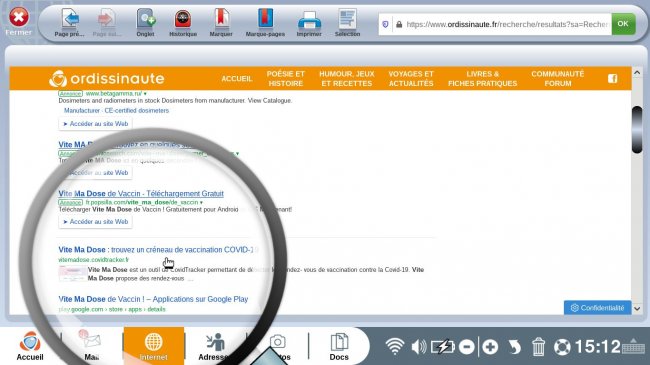Open the fr.popsilla.com ad dropdown arrow

click(201, 202)
